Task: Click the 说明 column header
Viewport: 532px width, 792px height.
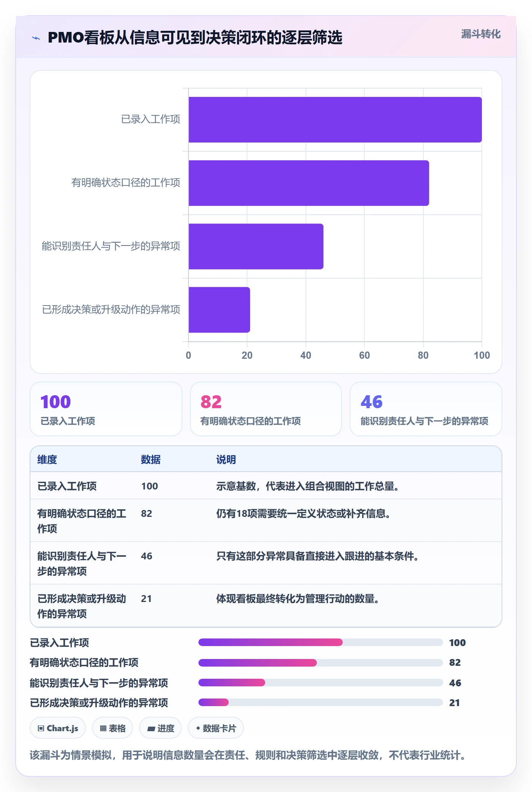Action: click(x=226, y=459)
